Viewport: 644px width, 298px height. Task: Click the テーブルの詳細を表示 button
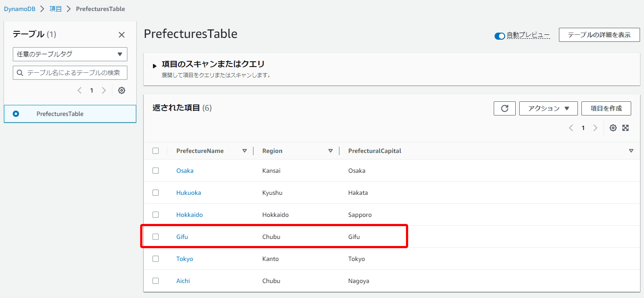point(599,35)
